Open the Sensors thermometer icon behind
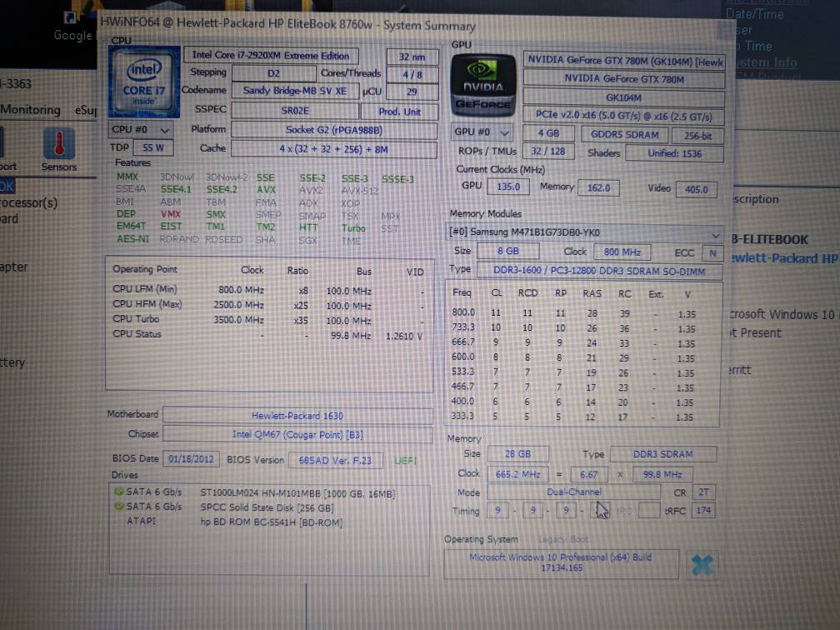 [59, 145]
